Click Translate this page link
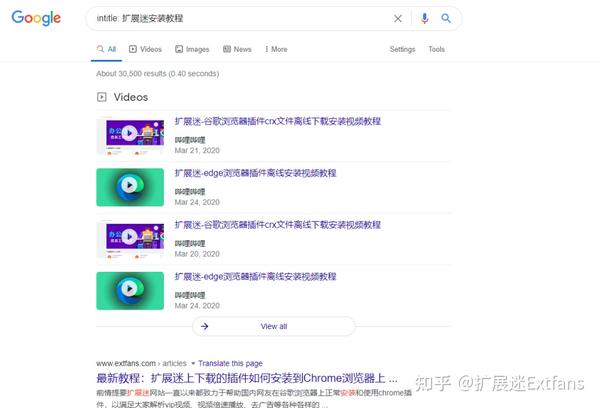This screenshot has height=408, width=600. click(230, 363)
